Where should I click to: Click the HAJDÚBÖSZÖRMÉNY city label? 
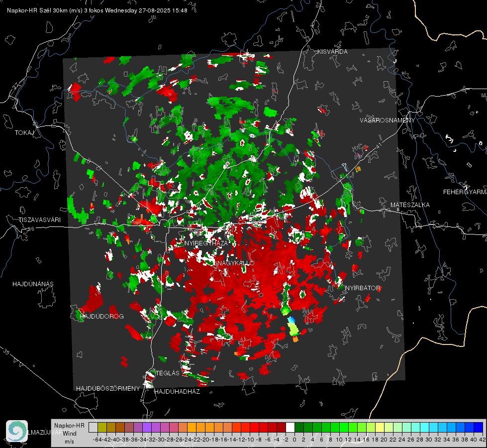click(x=108, y=389)
